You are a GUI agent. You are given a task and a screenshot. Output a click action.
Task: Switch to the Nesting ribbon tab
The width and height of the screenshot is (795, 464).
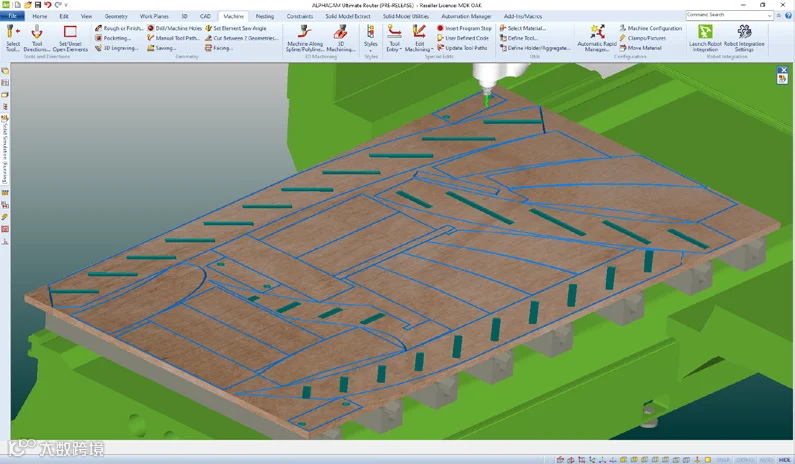(x=265, y=16)
